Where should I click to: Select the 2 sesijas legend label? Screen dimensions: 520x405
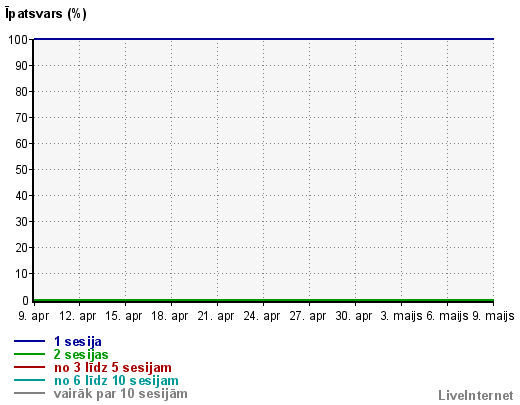pyautogui.click(x=81, y=354)
